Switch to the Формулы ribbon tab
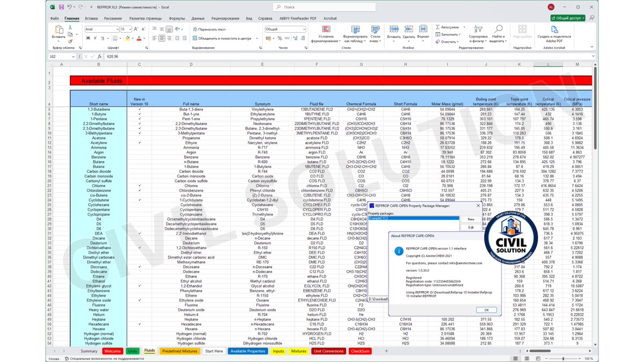Image resolution: width=644 pixels, height=362 pixels. tap(177, 18)
